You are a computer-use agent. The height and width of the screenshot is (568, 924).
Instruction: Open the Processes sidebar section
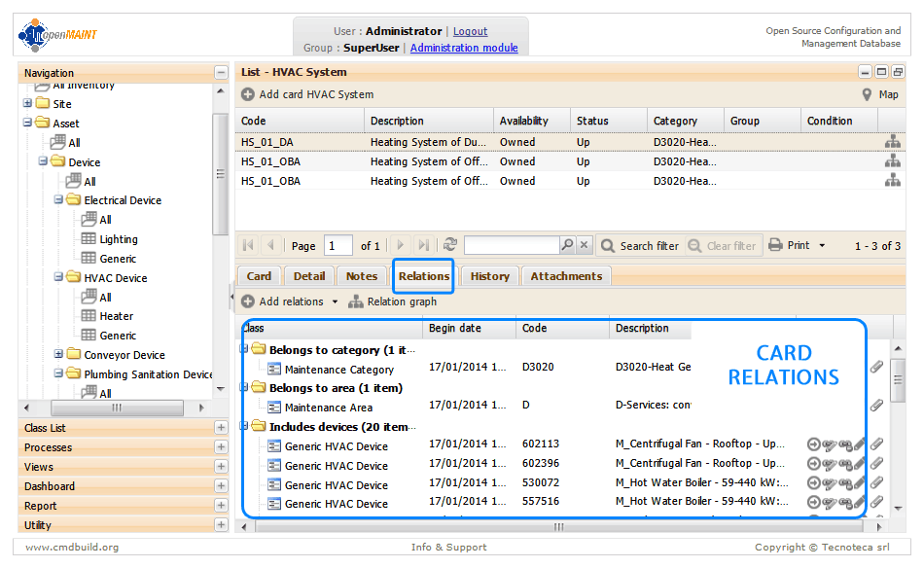[222, 447]
